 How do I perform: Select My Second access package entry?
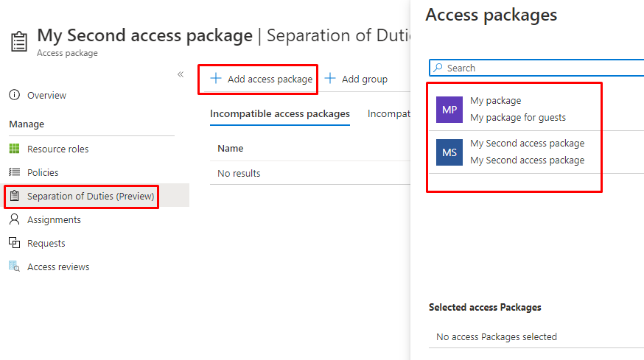click(x=527, y=152)
